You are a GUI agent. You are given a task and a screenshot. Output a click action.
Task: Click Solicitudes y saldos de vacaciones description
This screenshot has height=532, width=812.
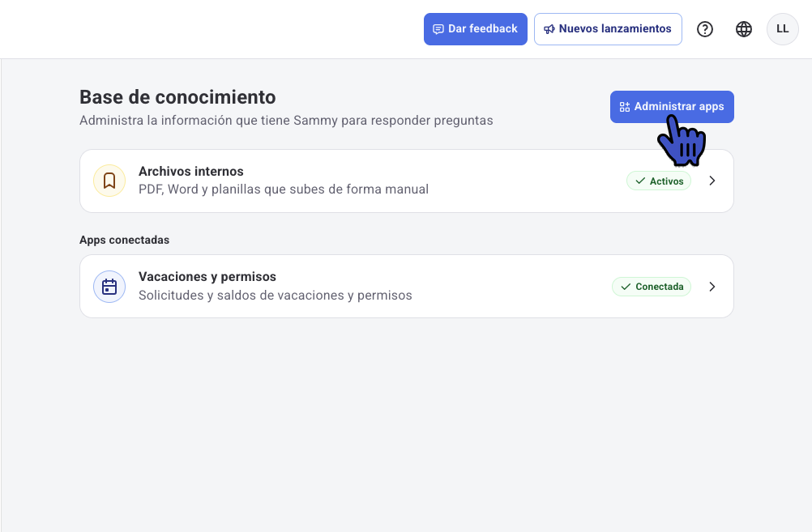276,295
